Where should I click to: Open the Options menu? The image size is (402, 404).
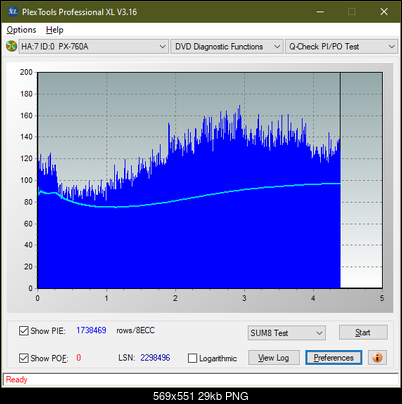coord(21,30)
